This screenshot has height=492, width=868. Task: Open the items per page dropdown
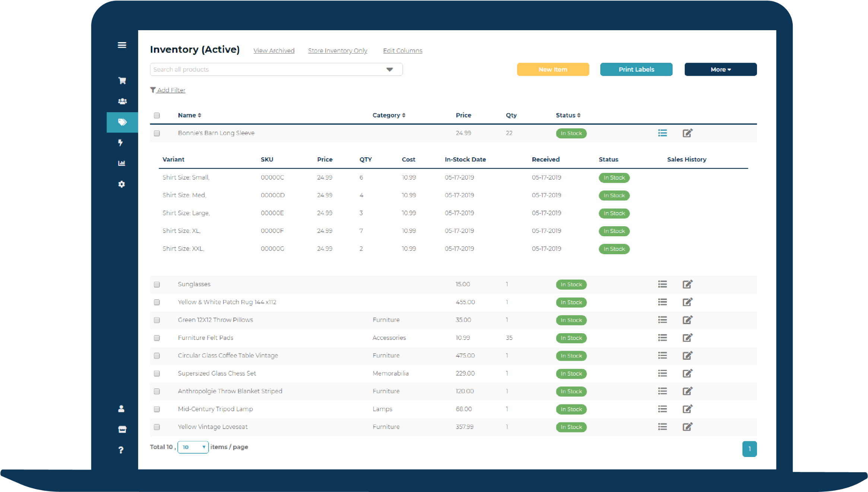(193, 447)
